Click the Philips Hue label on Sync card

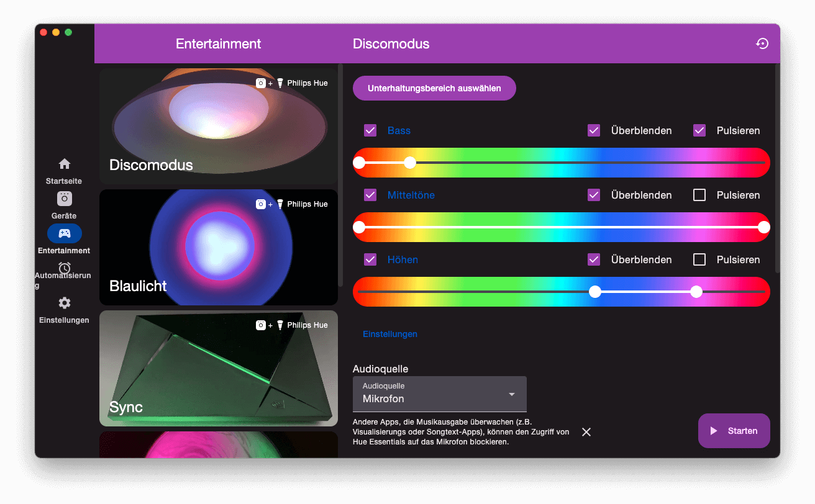coord(307,325)
